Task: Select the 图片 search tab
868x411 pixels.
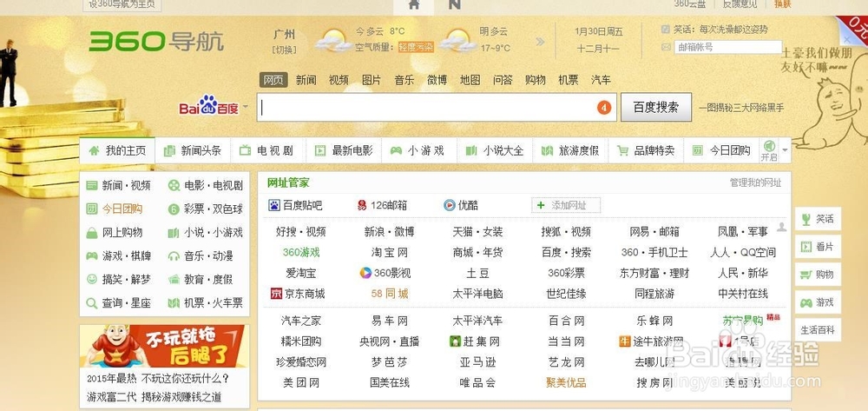Action: click(372, 80)
